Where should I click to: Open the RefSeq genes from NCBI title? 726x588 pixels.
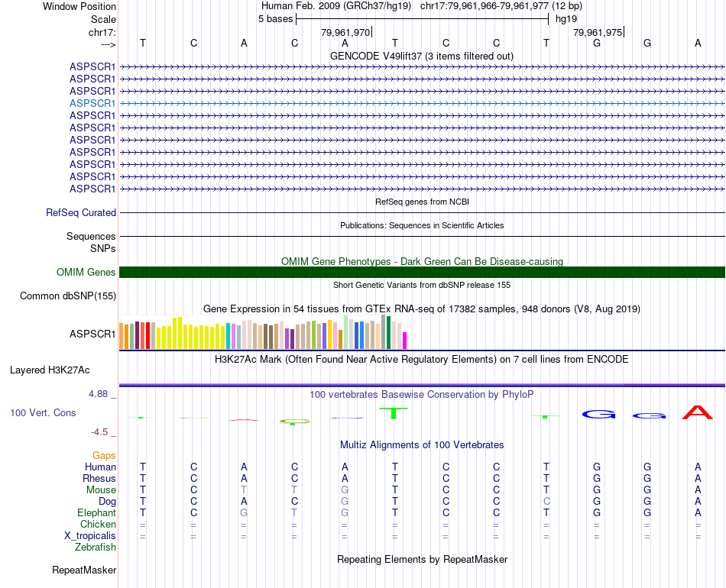(422, 202)
